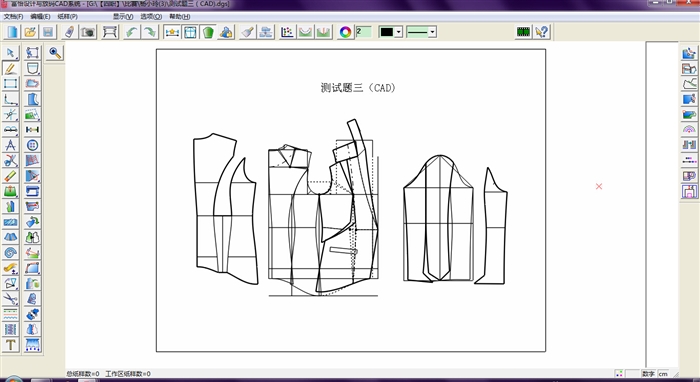Click the first green curve grading icon
Image resolution: width=700 pixels, height=382 pixels.
coord(305,32)
